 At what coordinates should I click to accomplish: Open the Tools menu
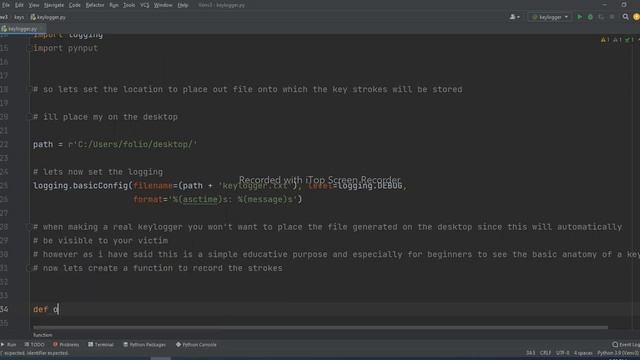coord(129,5)
